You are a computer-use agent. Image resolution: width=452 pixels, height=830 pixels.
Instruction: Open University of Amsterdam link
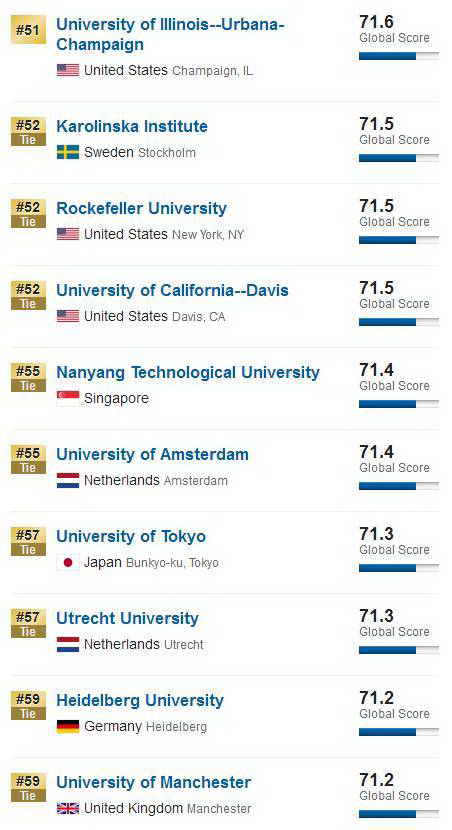coord(152,455)
